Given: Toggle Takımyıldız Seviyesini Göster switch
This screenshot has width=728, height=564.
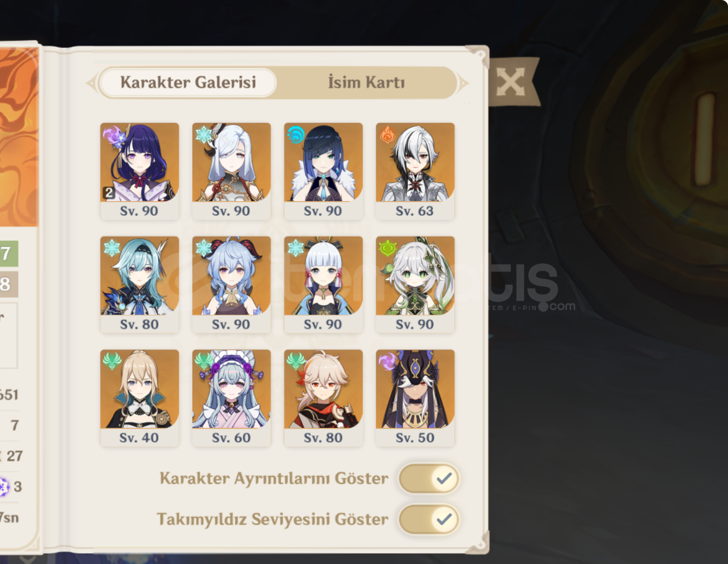Looking at the screenshot, I should click(429, 519).
